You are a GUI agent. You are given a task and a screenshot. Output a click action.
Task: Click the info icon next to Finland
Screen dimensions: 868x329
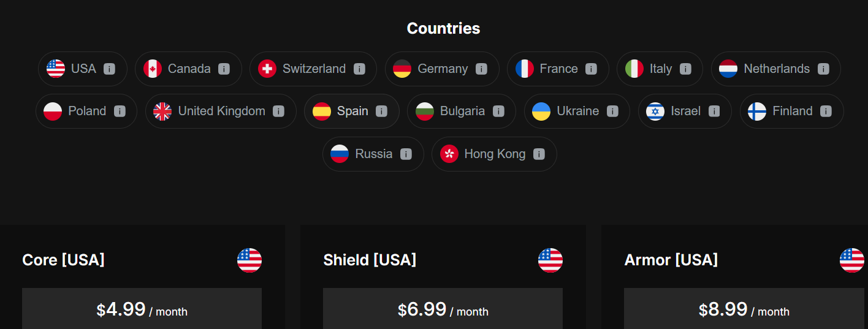tap(826, 111)
